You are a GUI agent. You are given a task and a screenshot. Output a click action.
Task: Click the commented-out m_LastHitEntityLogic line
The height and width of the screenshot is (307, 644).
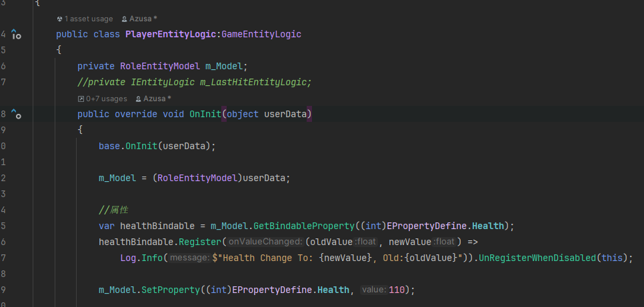194,82
